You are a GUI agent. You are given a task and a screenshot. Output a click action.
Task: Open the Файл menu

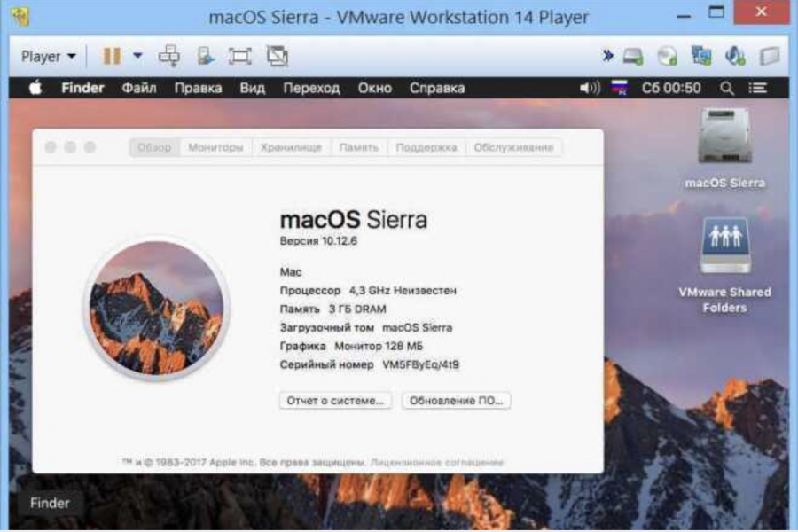coord(139,88)
